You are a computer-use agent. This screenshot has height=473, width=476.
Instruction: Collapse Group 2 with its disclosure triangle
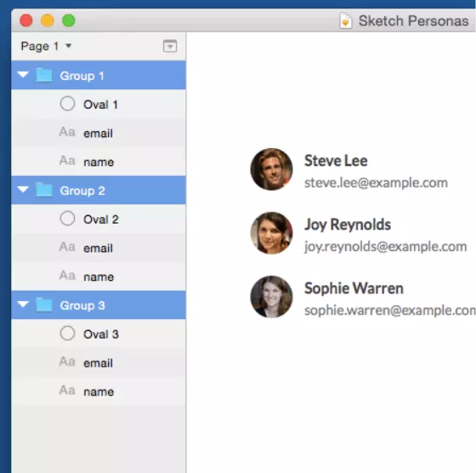click(23, 189)
